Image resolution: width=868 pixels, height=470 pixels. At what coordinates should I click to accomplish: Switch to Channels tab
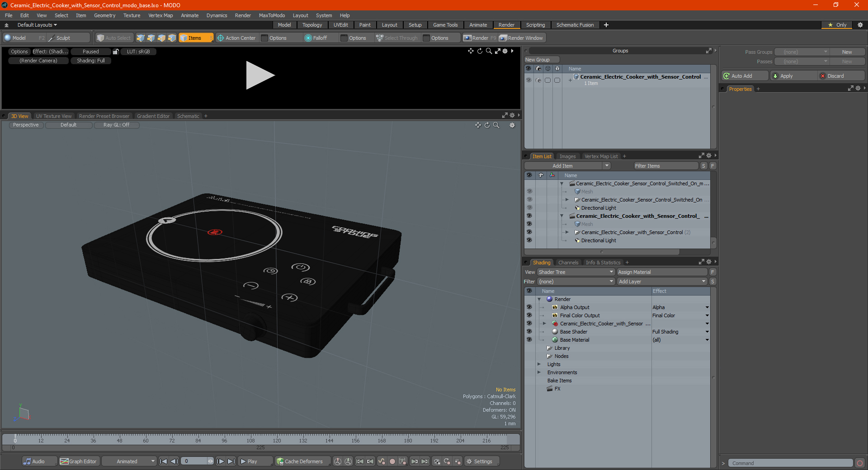(568, 263)
